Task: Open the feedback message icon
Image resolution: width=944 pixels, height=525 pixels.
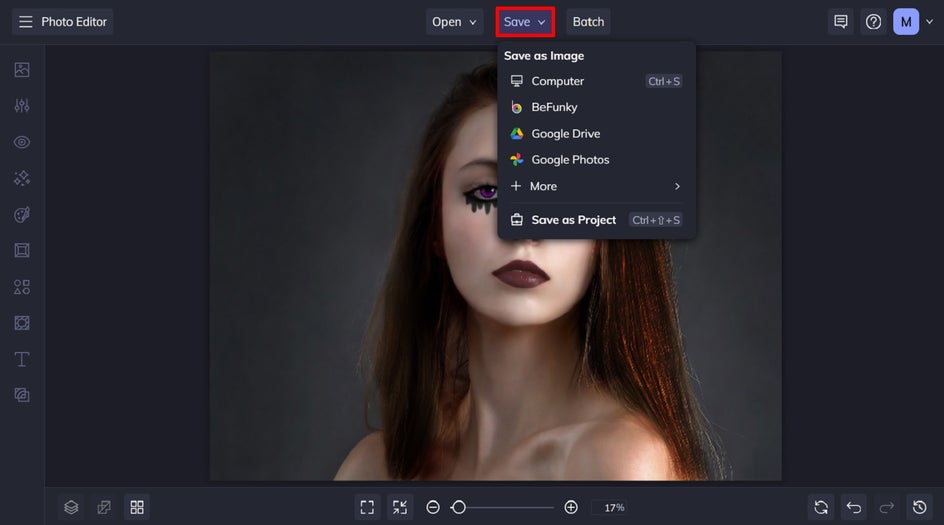Action: tap(840, 22)
